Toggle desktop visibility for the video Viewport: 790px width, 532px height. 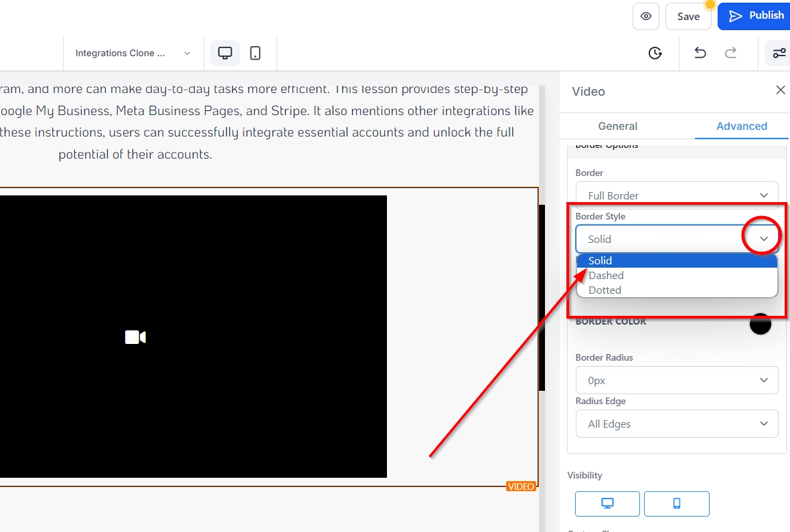pyautogui.click(x=607, y=503)
